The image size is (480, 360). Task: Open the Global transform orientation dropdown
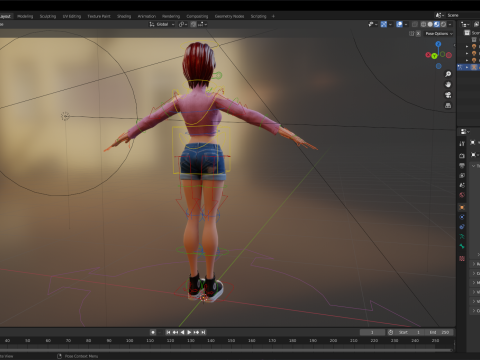click(162, 24)
